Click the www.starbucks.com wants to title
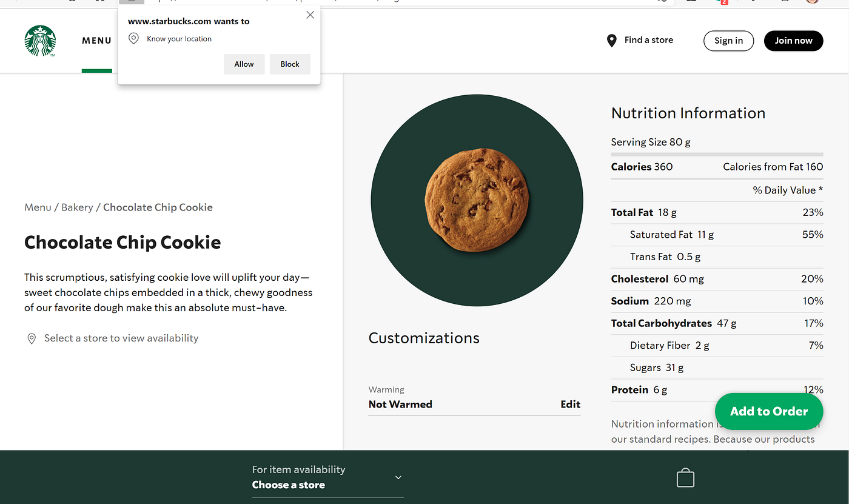Screen dimensions: 849x504 (x=189, y=21)
